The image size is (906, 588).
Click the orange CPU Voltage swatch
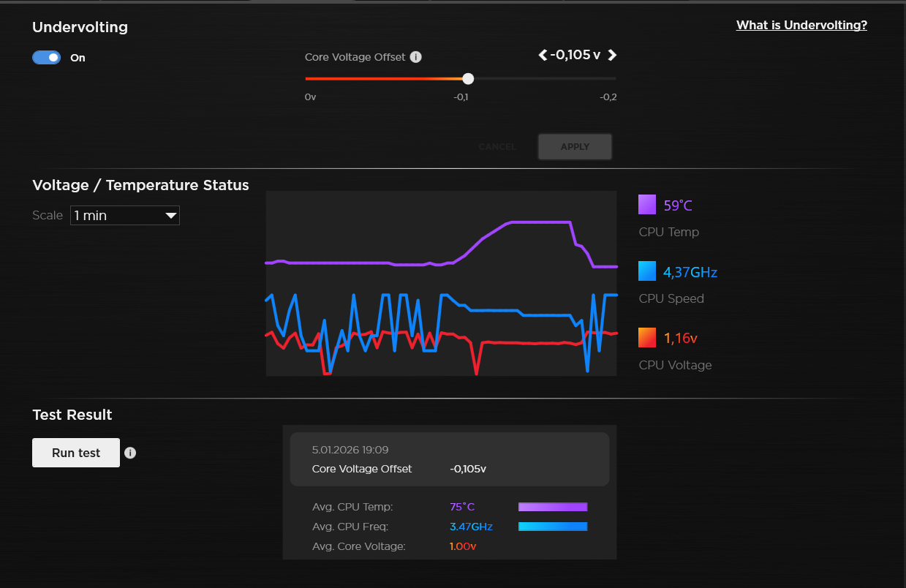647,338
